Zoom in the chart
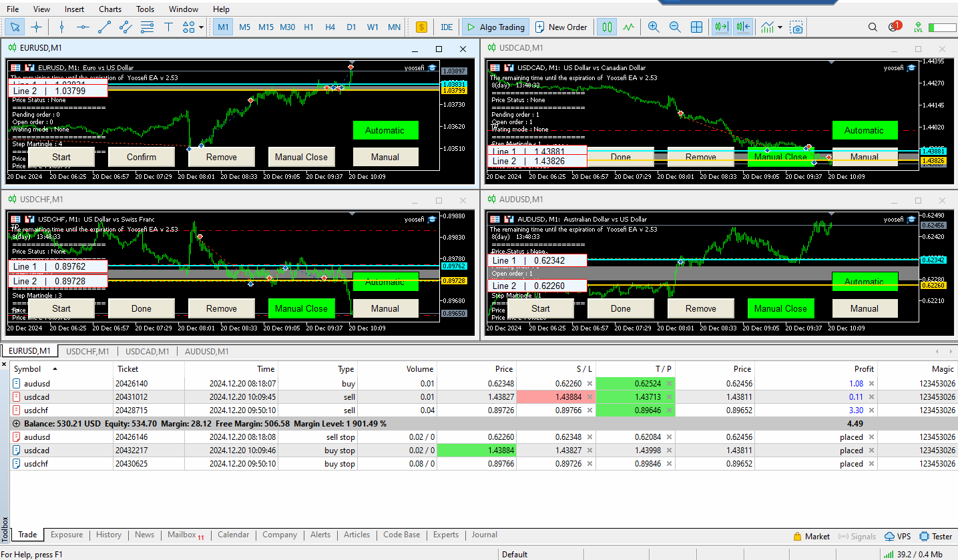958x560 pixels. coord(654,27)
